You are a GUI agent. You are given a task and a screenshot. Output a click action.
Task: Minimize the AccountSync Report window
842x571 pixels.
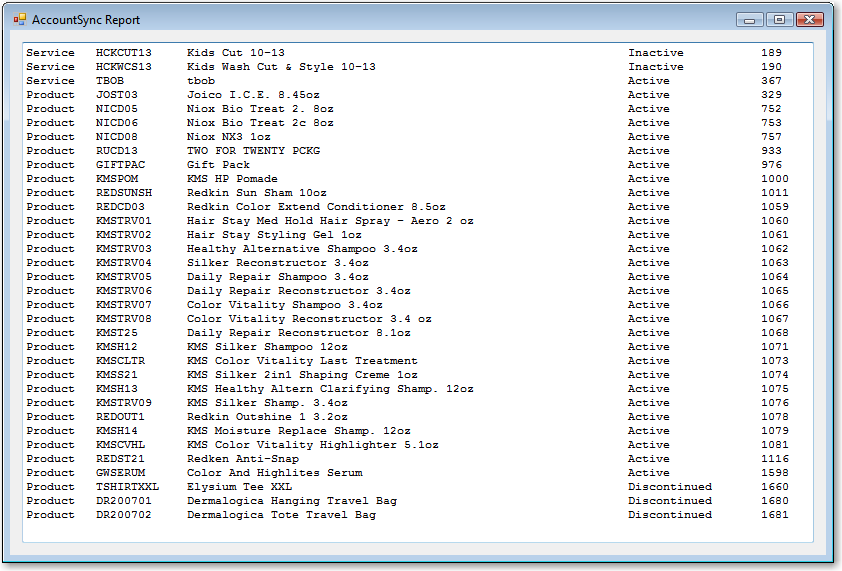(749, 20)
